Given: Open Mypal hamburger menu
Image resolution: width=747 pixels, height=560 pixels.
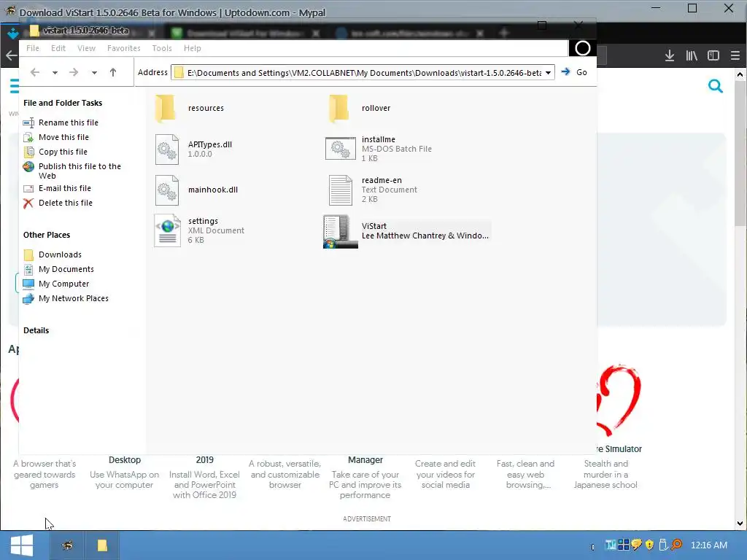Looking at the screenshot, I should click(x=735, y=55).
